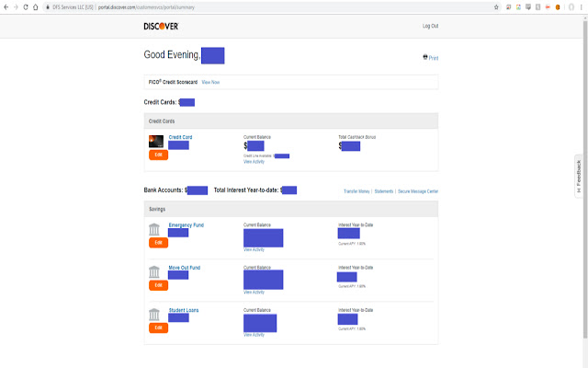The width and height of the screenshot is (588, 368).
Task: Click Edit button for Move Out Fund
Action: 158,285
